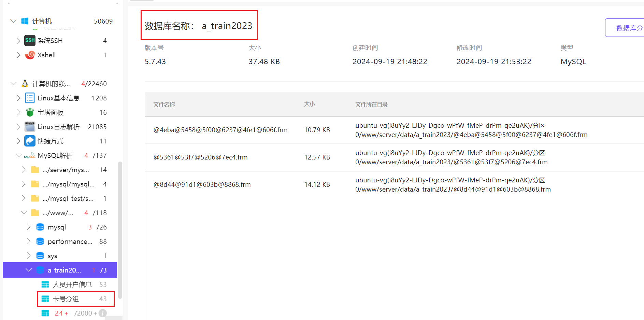The image size is (644, 320).
Task: Click the 快捷方式 arrow icon
Action: click(x=30, y=141)
